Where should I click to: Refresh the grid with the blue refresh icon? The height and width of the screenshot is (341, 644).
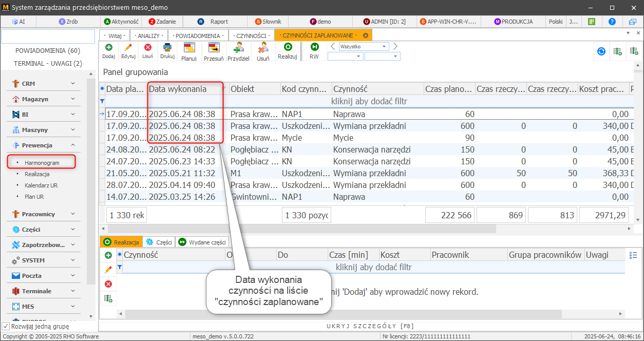(600, 51)
